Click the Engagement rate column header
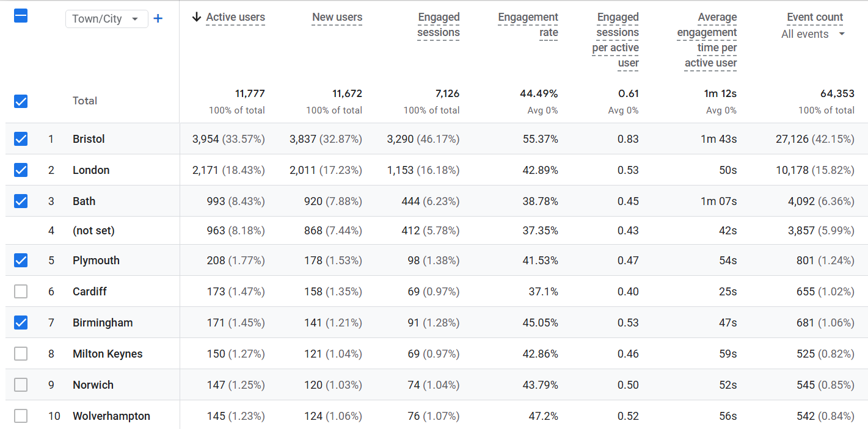Screen dimensions: 868x429 528,25
